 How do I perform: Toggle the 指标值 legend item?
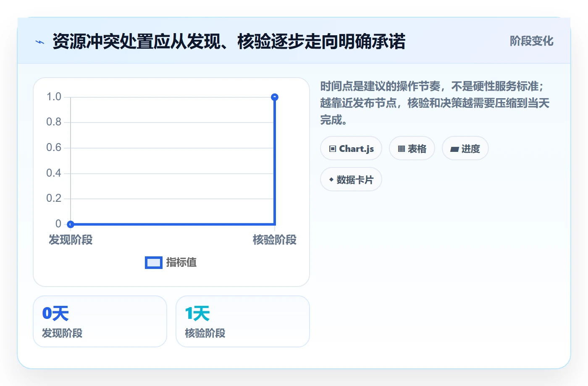pyautogui.click(x=171, y=263)
